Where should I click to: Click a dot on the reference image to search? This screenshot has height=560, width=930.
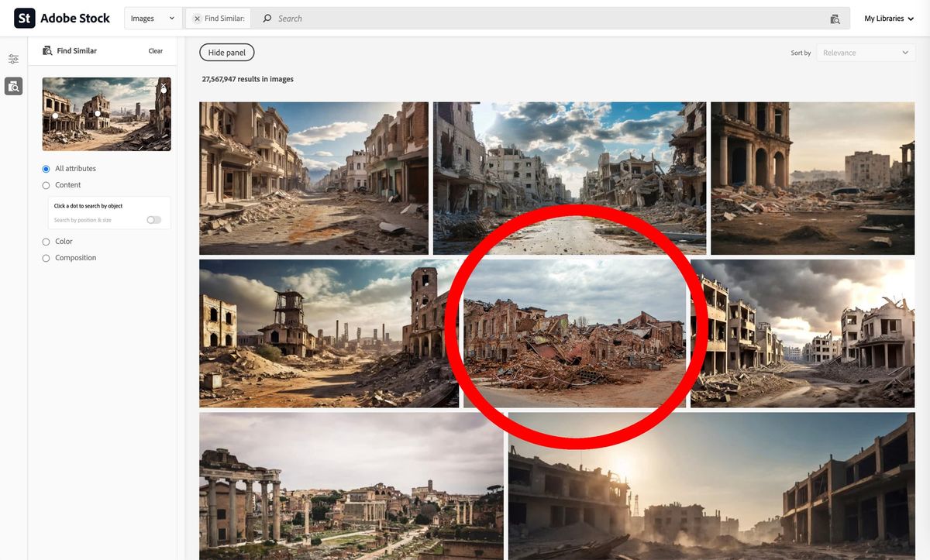(x=97, y=113)
